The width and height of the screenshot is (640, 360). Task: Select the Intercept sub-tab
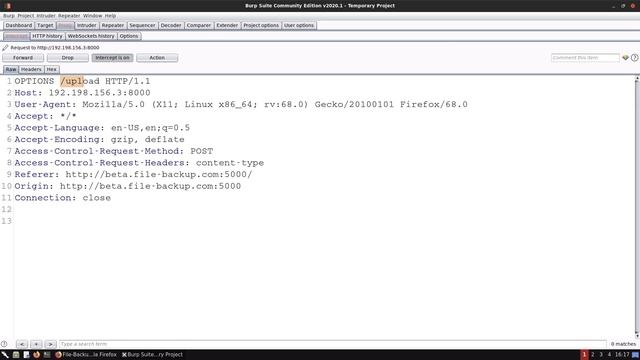coord(17,36)
